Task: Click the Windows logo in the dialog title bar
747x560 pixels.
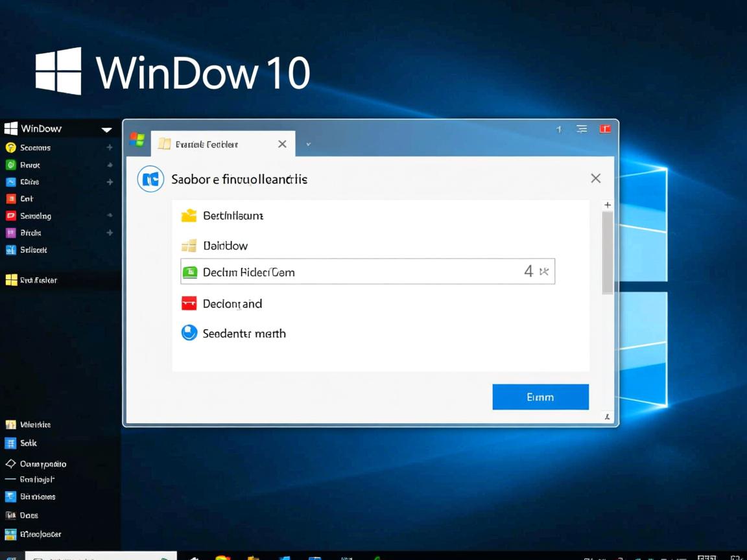Action: click(137, 139)
